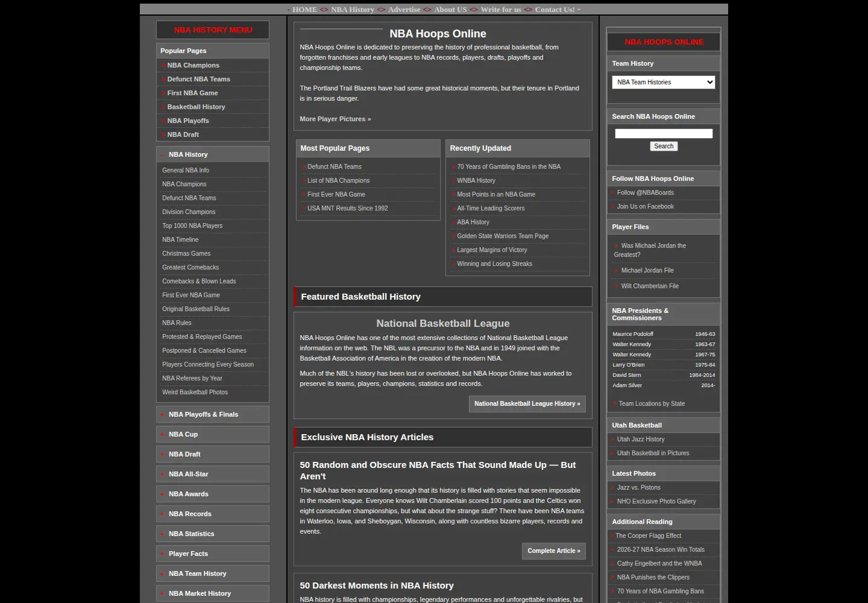The height and width of the screenshot is (603, 868).
Task: Expand the NBA Draft accordion section
Action: (213, 454)
